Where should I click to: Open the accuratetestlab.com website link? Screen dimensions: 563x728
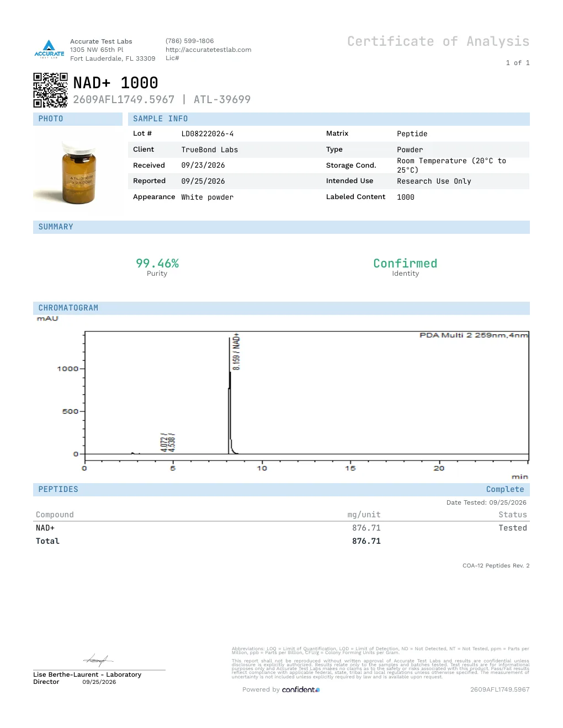pos(208,50)
